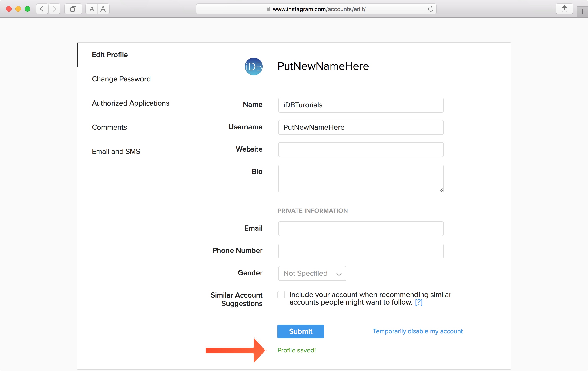Decrease text size with small A
The image size is (588, 371).
coord(92,9)
